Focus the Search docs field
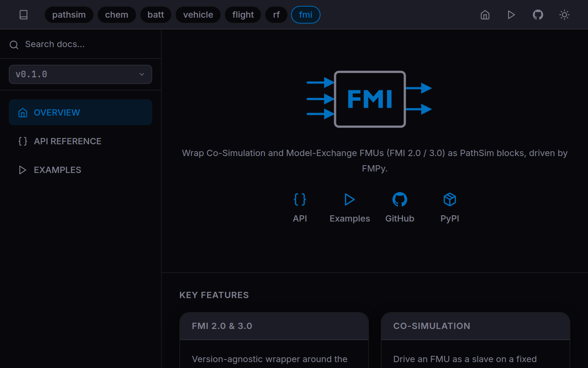Viewport: 588px width, 368px height. [80, 44]
